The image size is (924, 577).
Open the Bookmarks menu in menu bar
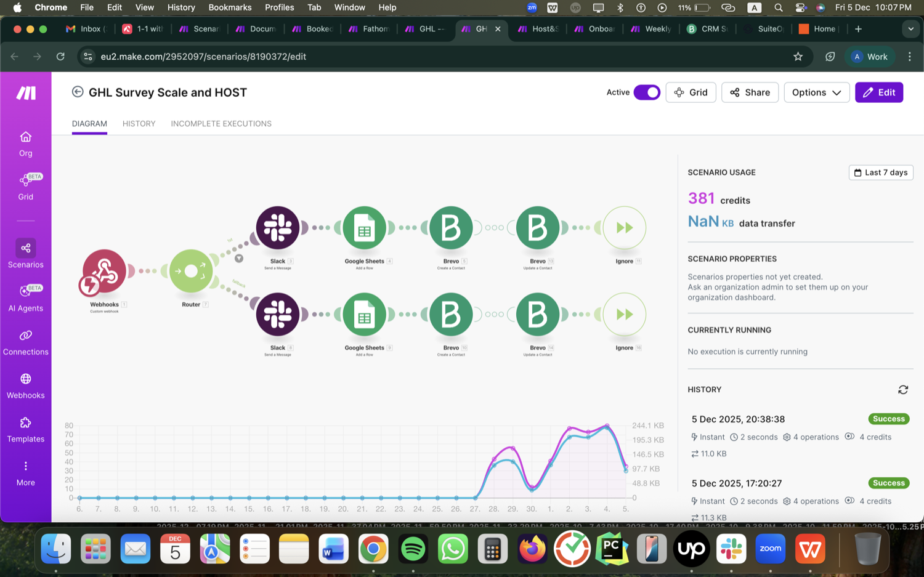[230, 7]
